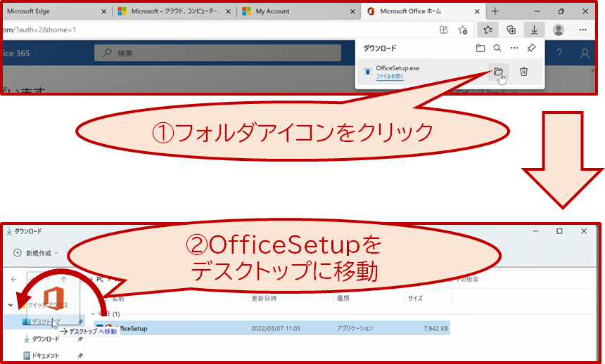Toggle the Downloads toolbar button
Screen dimensions: 605x364
coord(535,30)
